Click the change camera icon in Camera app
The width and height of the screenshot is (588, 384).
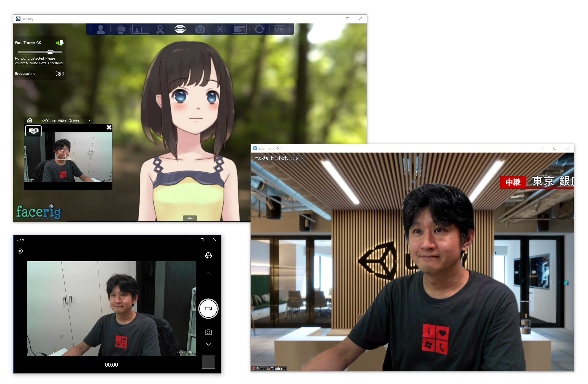click(x=208, y=255)
